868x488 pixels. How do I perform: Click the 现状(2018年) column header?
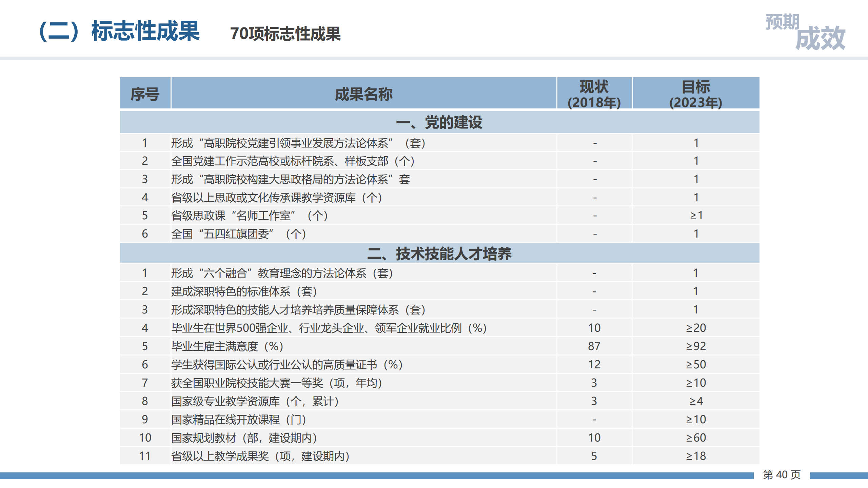coord(594,94)
